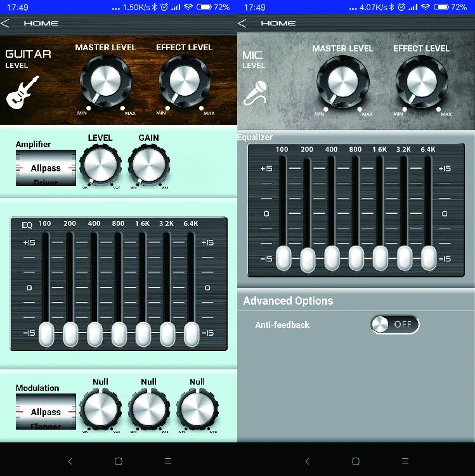
Task: Turn the Amplifier GAIN knob
Action: [x=149, y=164]
